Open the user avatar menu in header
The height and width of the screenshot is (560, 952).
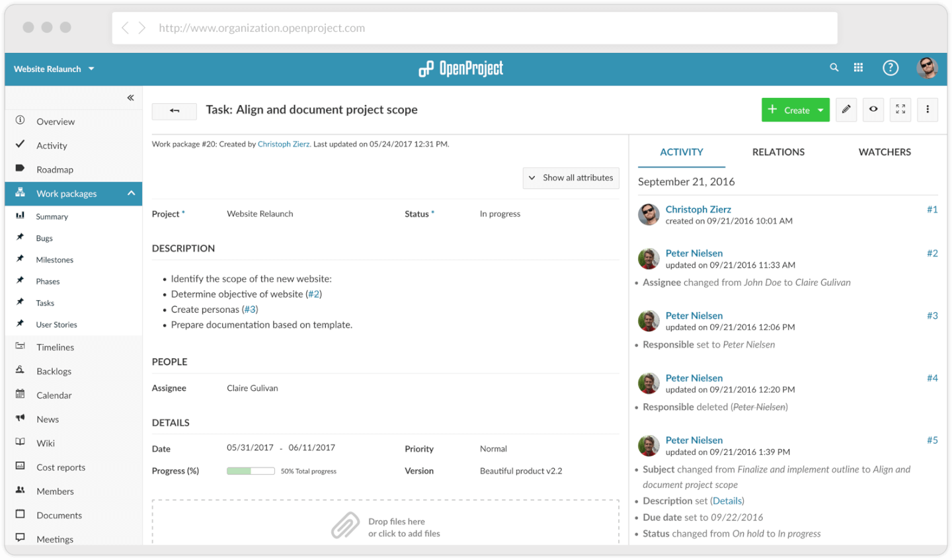(927, 67)
